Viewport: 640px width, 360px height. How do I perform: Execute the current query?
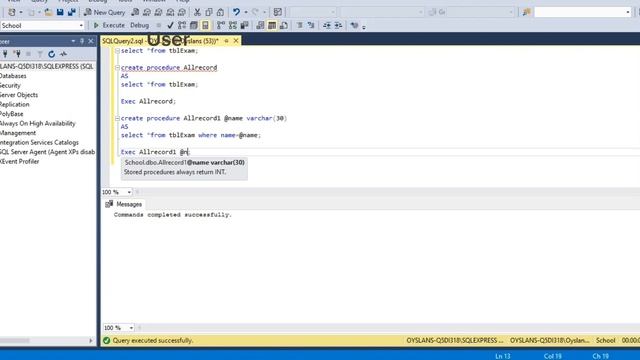(109, 25)
